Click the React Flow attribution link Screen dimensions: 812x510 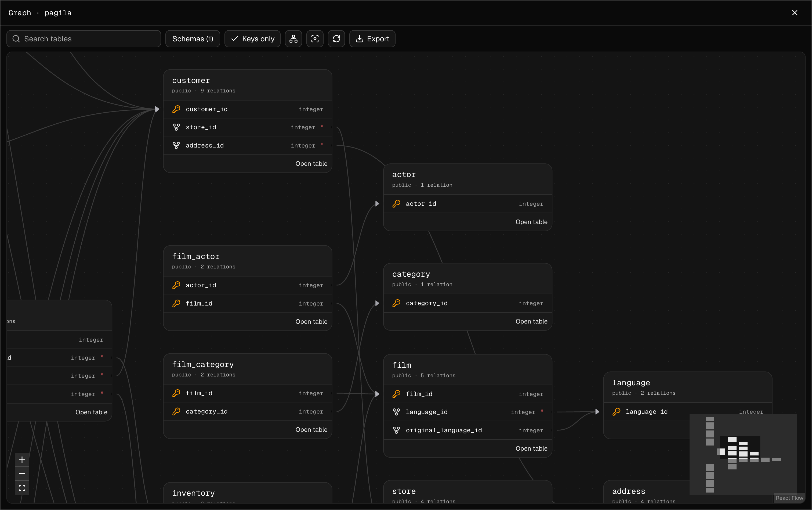pyautogui.click(x=789, y=498)
